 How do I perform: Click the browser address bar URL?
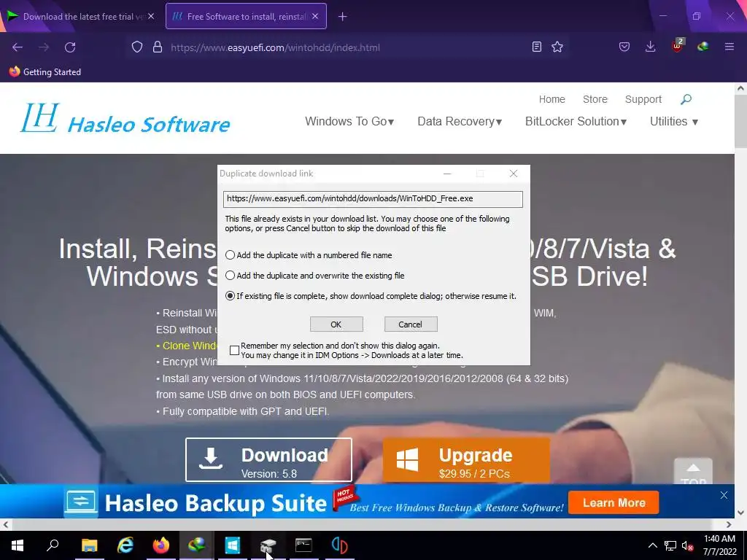[x=275, y=47]
